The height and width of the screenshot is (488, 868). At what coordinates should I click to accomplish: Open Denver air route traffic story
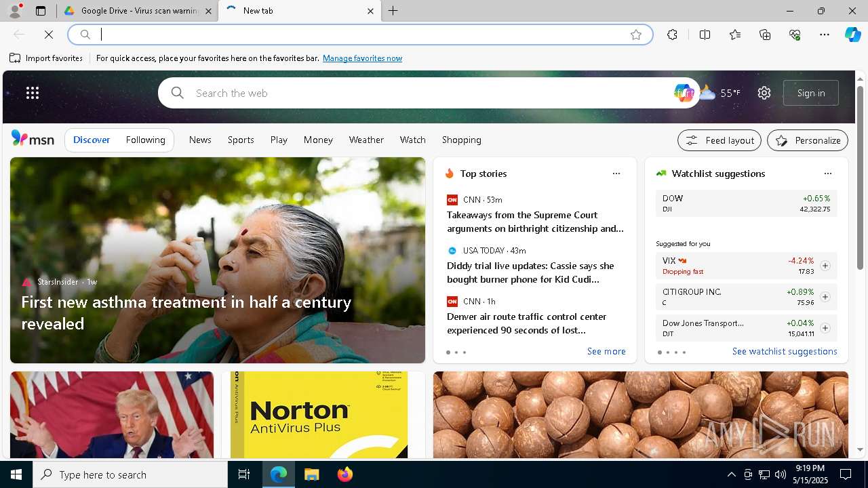(x=526, y=323)
